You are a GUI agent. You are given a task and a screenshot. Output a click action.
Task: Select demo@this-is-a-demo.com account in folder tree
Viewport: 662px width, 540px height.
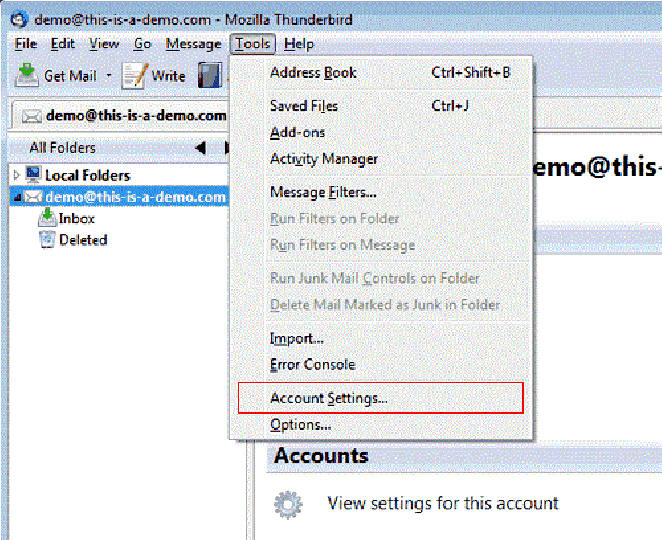point(136,197)
